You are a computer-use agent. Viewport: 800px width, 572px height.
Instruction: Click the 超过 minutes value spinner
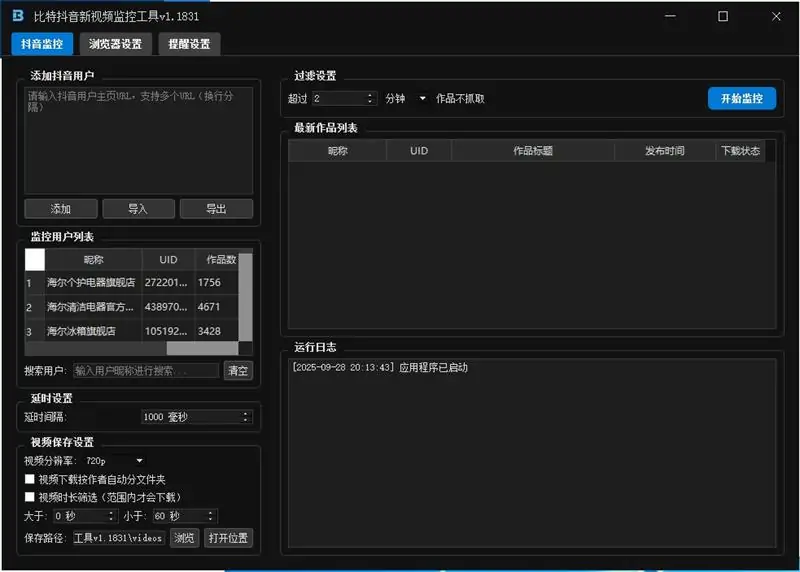343,99
